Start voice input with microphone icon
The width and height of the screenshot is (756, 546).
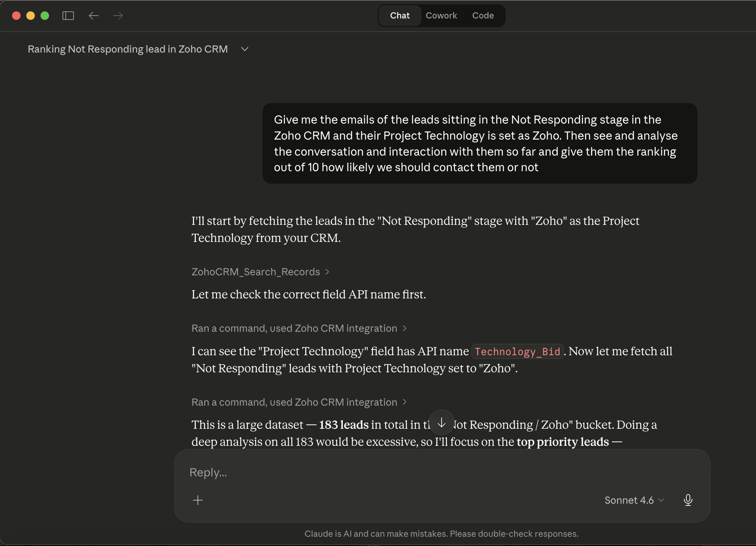tap(688, 500)
